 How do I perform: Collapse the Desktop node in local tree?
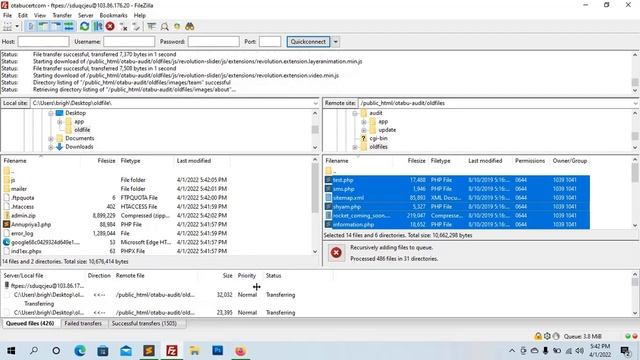[51, 113]
